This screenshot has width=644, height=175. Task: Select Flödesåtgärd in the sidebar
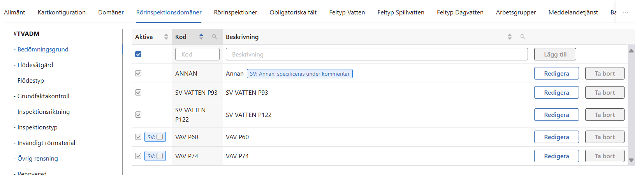click(35, 65)
